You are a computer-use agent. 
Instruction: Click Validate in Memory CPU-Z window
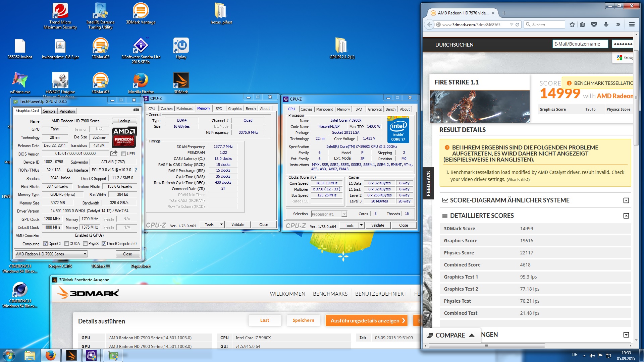tap(238, 225)
